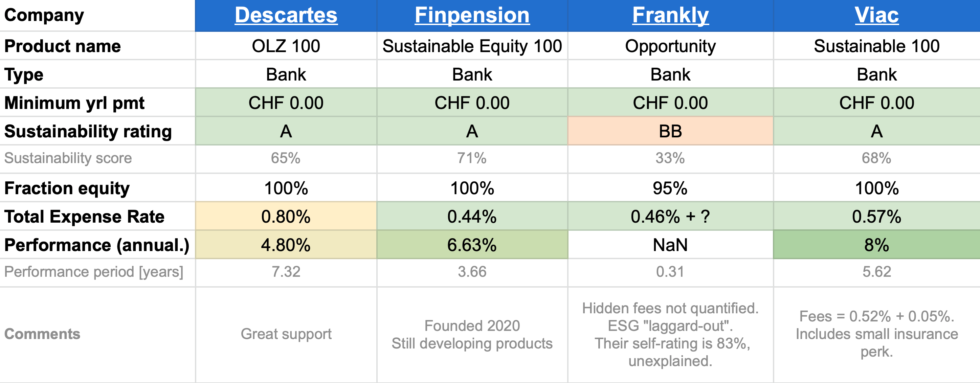Select the "Sustainability rating" row label
This screenshot has width=980, height=383.
pos(88,131)
